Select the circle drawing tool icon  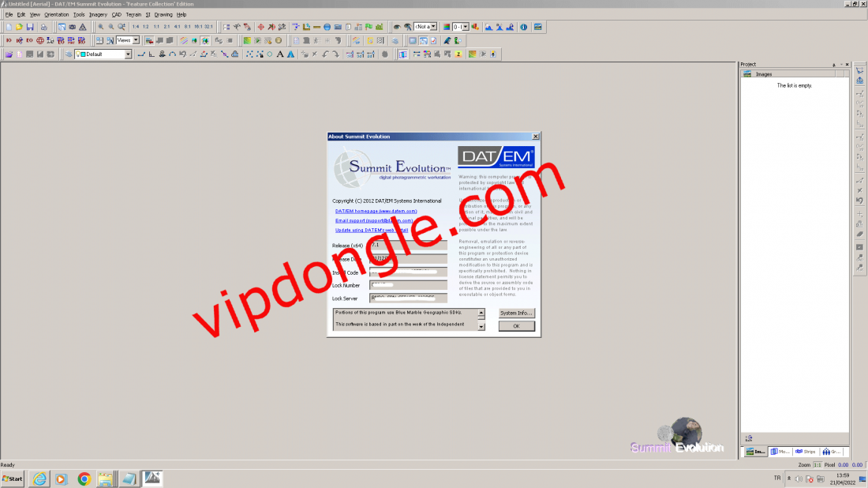pos(270,54)
